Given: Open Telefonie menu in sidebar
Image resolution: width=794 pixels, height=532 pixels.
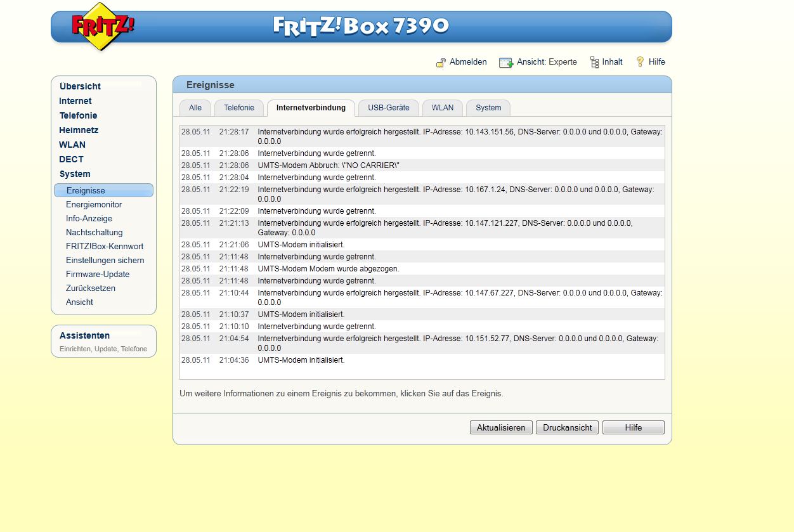Looking at the screenshot, I should coord(79,115).
